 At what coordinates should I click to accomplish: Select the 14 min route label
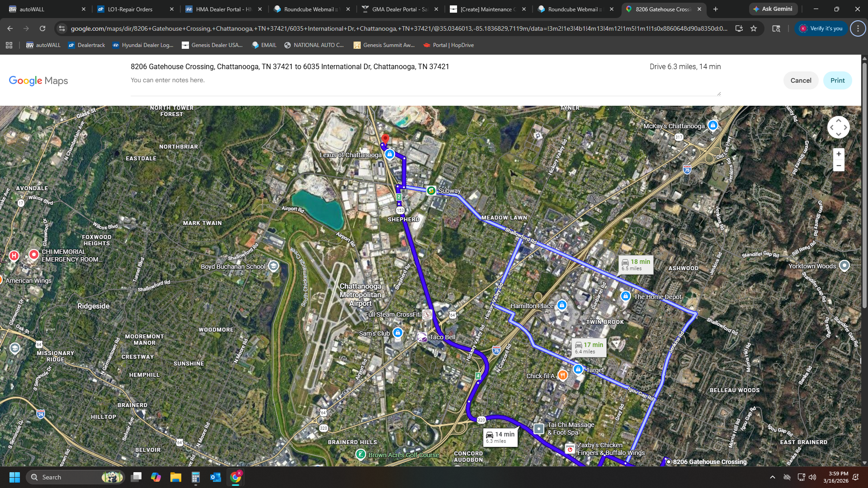(500, 437)
